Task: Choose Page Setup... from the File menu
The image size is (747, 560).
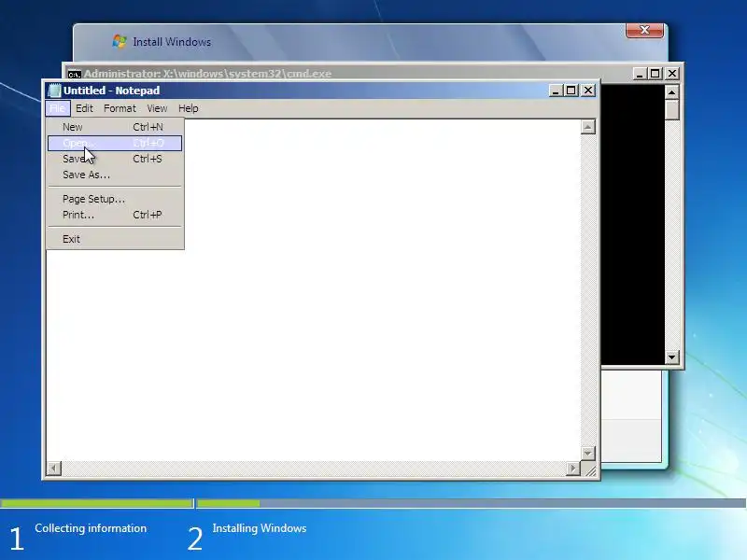Action: (x=114, y=199)
